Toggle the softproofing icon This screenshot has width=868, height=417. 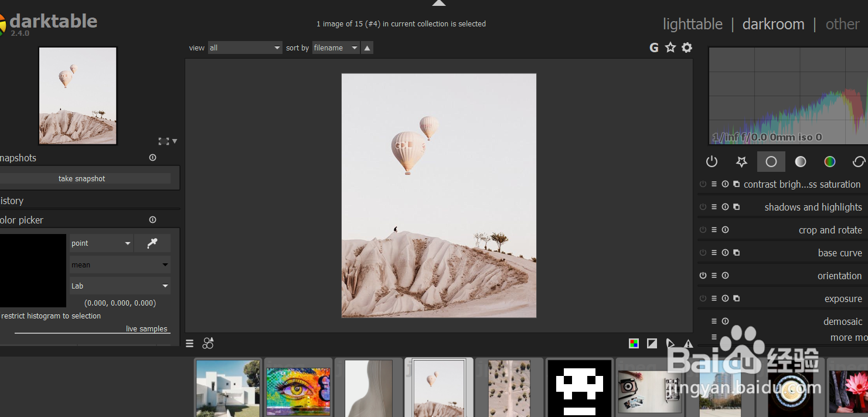click(670, 344)
